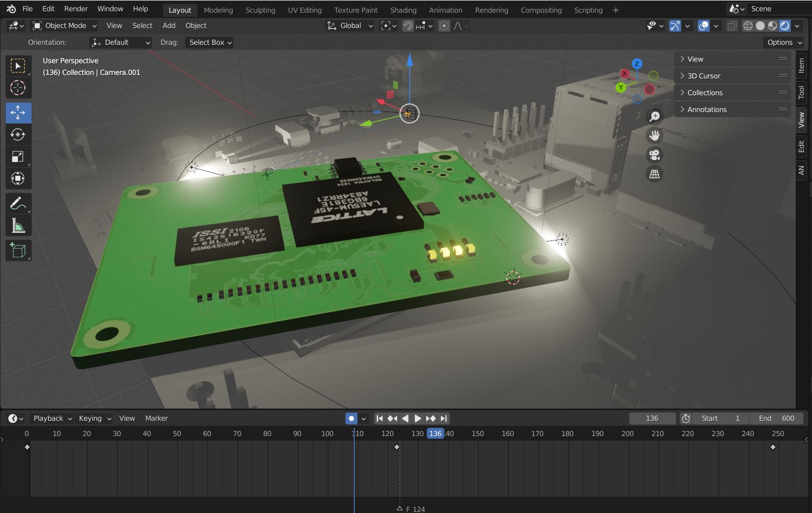Image resolution: width=812 pixels, height=513 pixels.
Task: Switch to perspective/orthographic grid icon
Action: coord(654,174)
